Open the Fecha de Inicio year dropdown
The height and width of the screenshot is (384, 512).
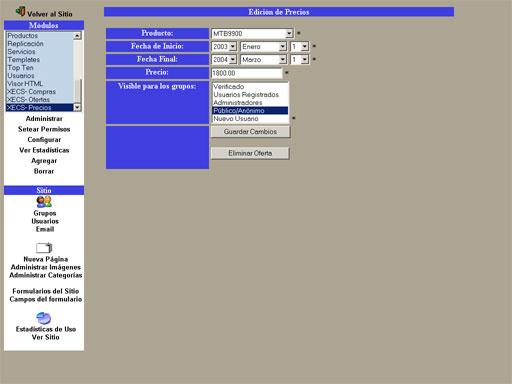pyautogui.click(x=224, y=47)
